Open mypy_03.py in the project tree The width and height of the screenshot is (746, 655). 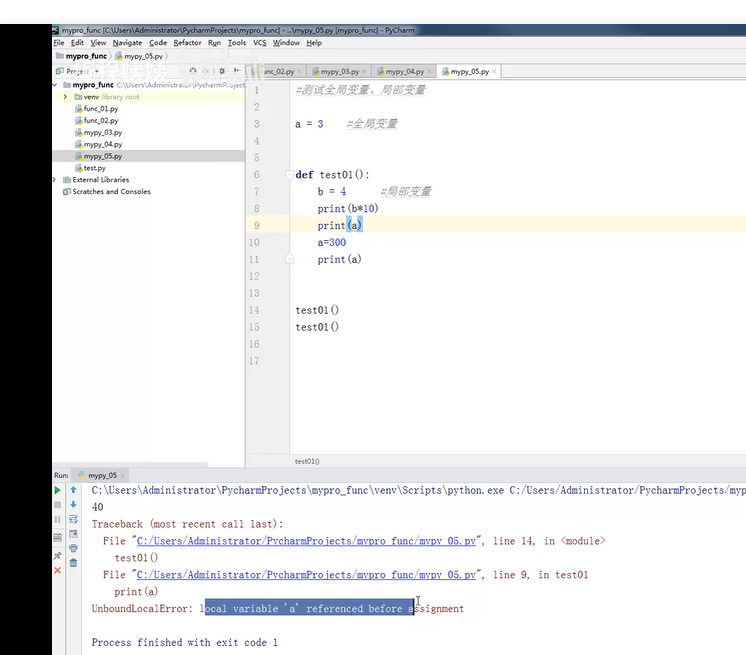(98, 132)
